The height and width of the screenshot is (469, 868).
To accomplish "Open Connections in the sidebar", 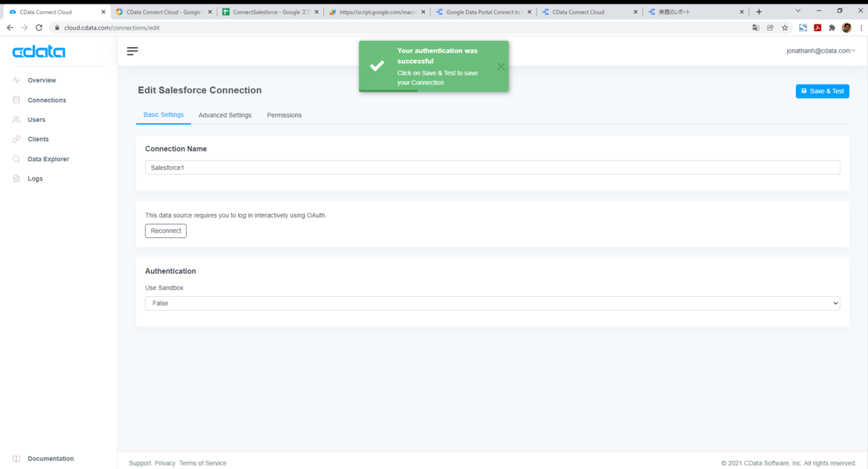I will tap(46, 100).
